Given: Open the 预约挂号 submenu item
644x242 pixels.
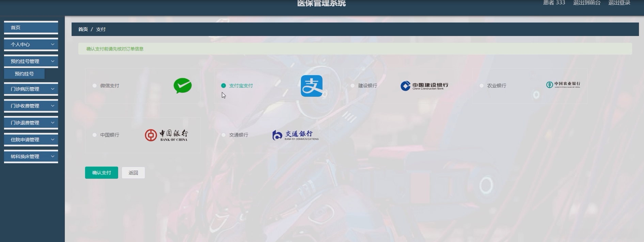Looking at the screenshot, I should click(24, 74).
